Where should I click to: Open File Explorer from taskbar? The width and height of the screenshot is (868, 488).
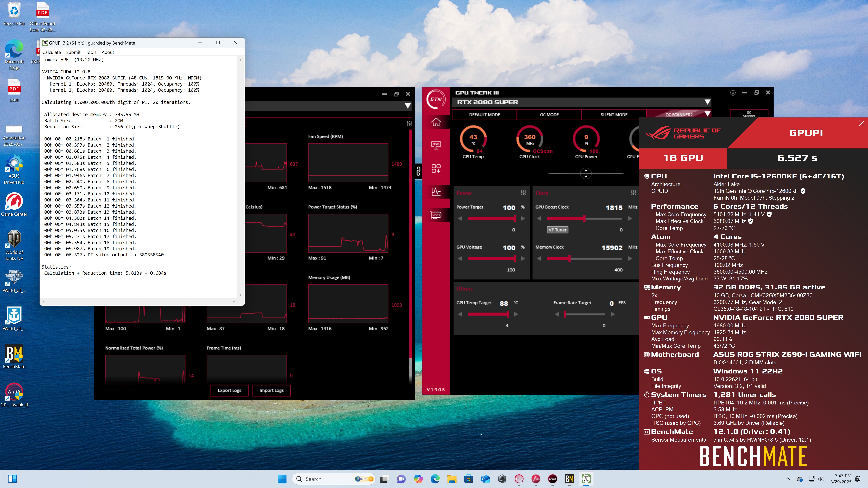pyautogui.click(x=451, y=479)
